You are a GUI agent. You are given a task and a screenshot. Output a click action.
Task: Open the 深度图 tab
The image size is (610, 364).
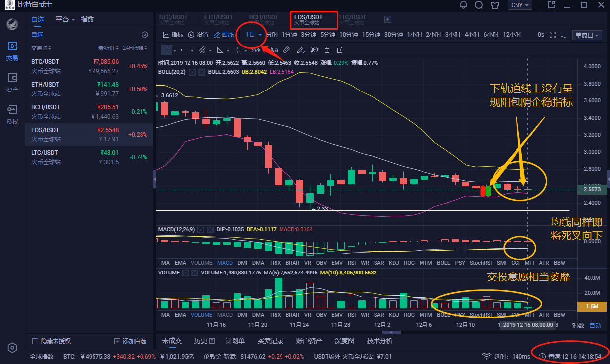344,341
